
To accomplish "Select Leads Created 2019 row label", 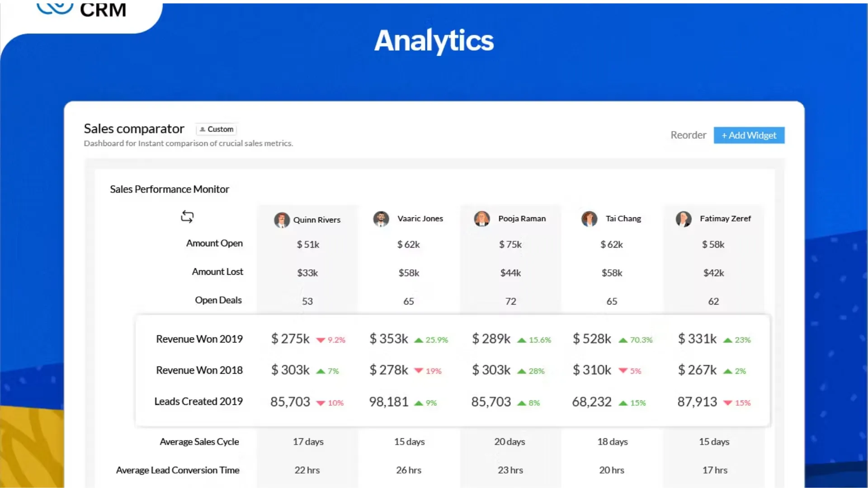I will [198, 401].
